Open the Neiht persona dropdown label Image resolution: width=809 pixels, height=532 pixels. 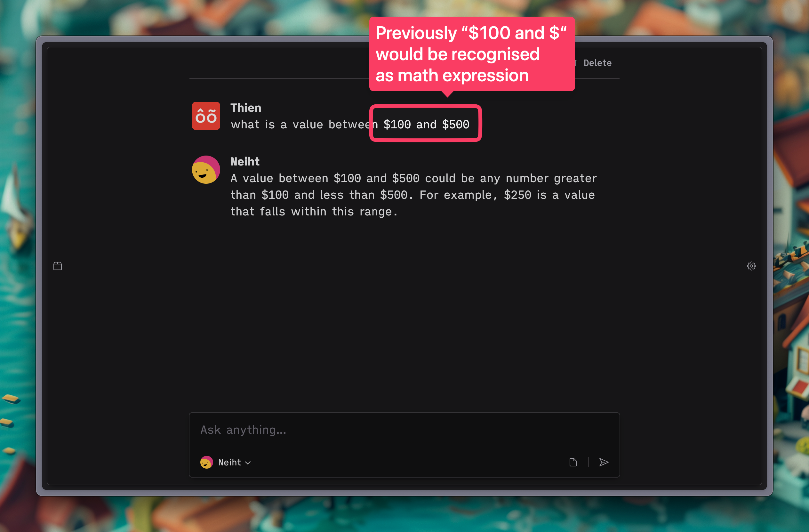(x=229, y=462)
